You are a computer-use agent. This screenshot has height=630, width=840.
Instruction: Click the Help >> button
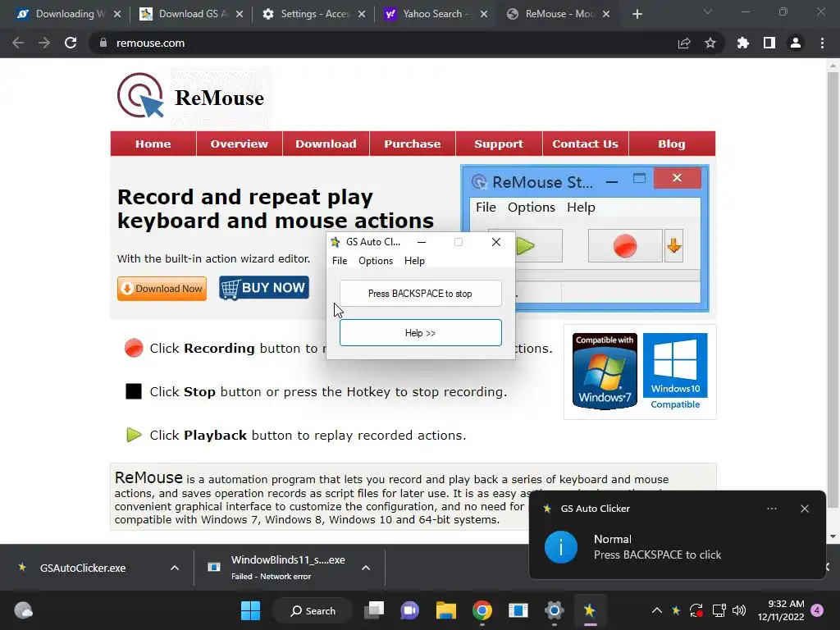(x=421, y=333)
